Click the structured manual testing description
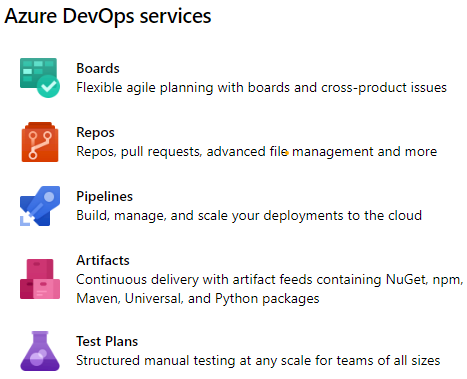The image size is (467, 379). point(258,361)
